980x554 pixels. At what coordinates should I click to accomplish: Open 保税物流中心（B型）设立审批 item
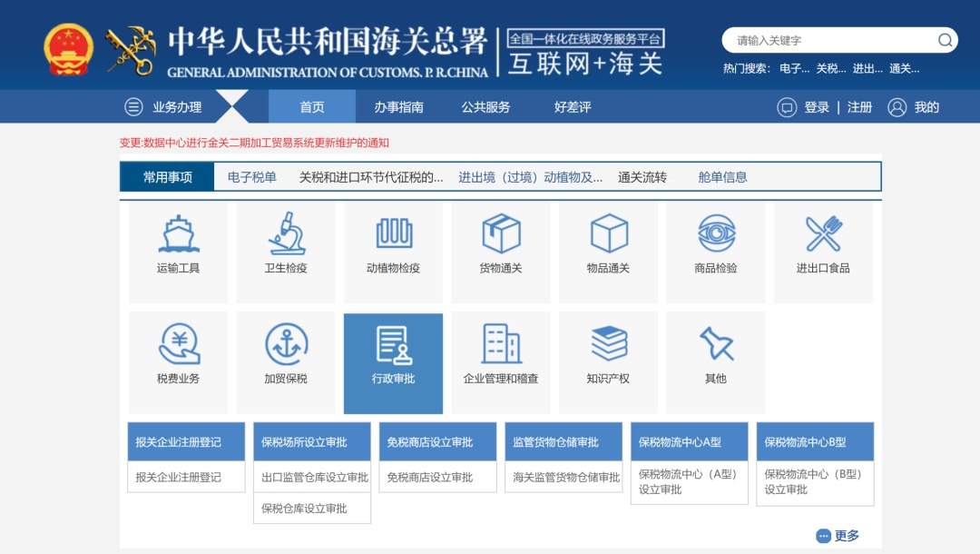815,482
